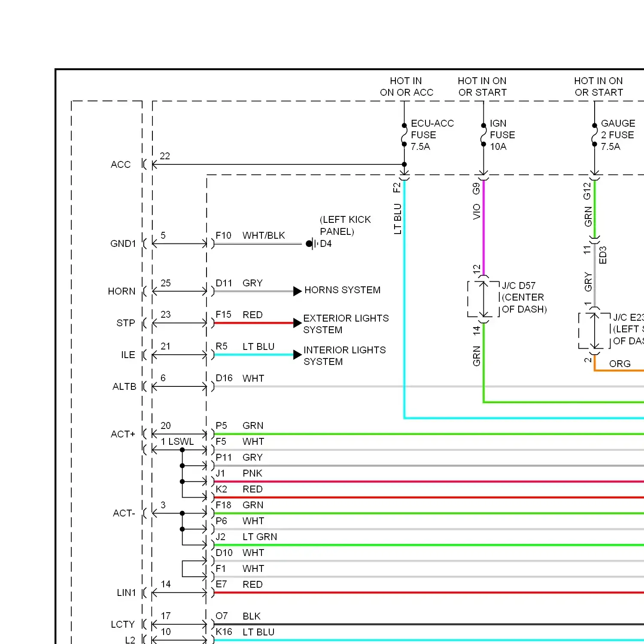The height and width of the screenshot is (644, 644).
Task: Select the 'P6 WHT' wire label
Action: 240,521
